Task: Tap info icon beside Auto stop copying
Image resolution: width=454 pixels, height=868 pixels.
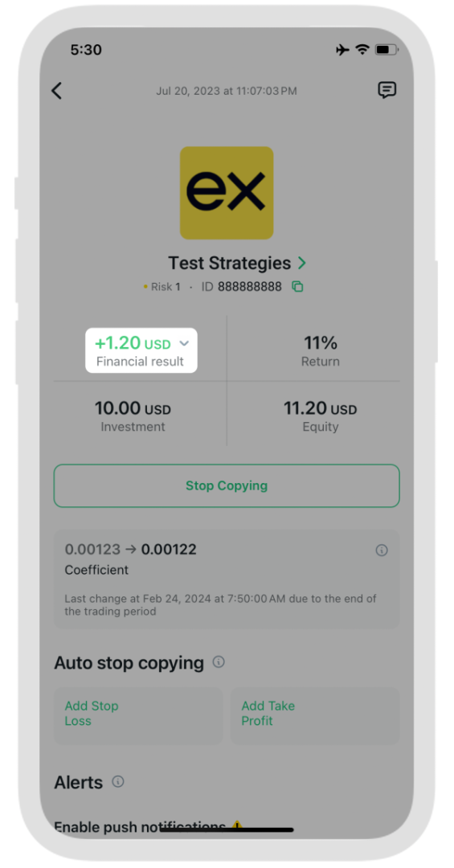Action: pyautogui.click(x=219, y=662)
